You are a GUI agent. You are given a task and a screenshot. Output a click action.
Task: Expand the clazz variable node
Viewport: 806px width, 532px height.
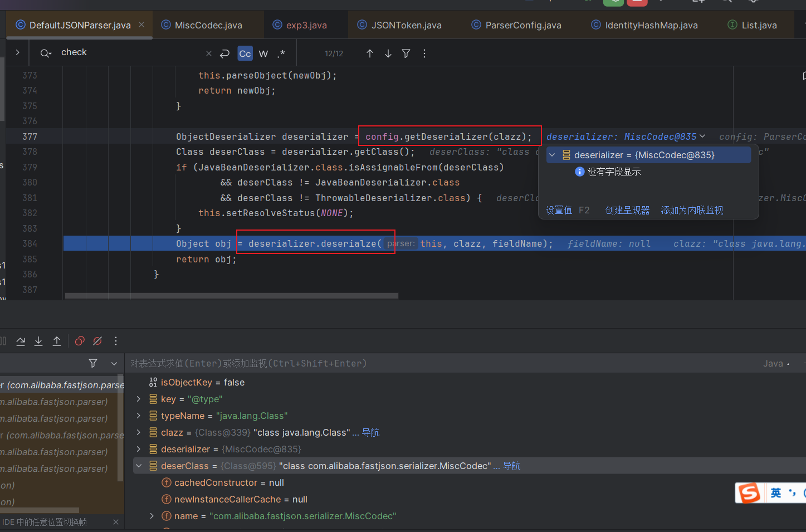(x=139, y=432)
